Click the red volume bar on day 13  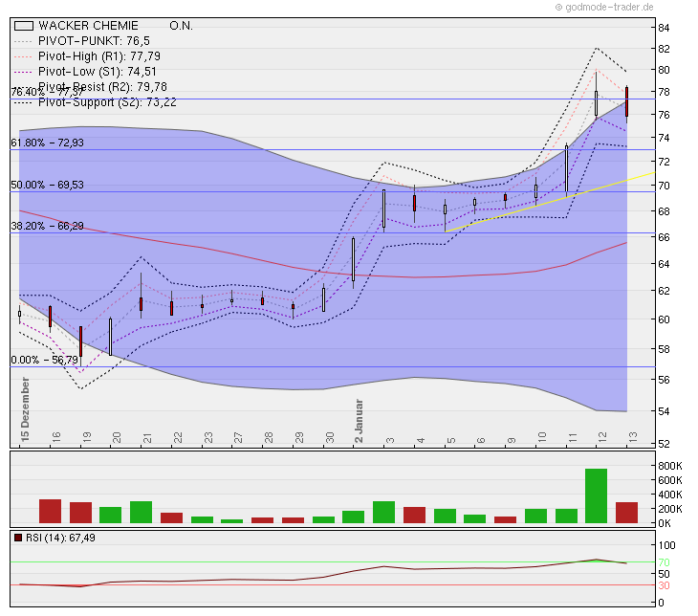coord(627,513)
